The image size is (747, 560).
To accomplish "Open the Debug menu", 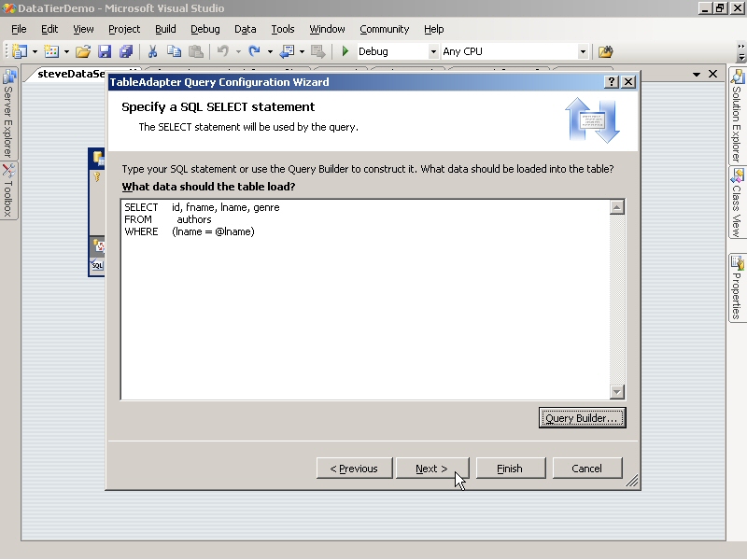I will [204, 29].
